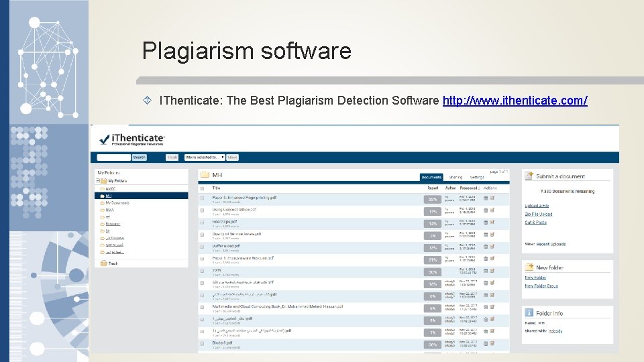Trash the Healthcps.pdf document
The width and height of the screenshot is (644, 362).
tap(486, 223)
